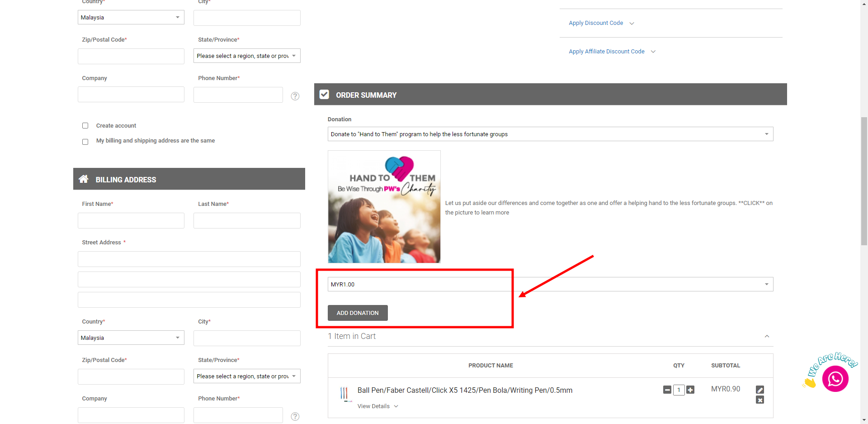Click the ADD DONATION button
Viewport: 868px width, 424px height.
[358, 313]
